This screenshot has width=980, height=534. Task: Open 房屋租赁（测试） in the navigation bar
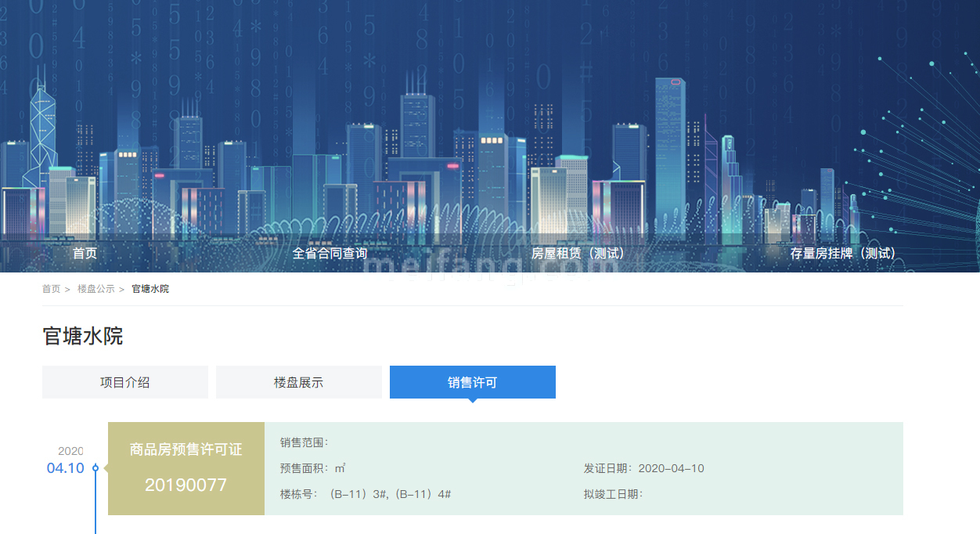click(578, 254)
